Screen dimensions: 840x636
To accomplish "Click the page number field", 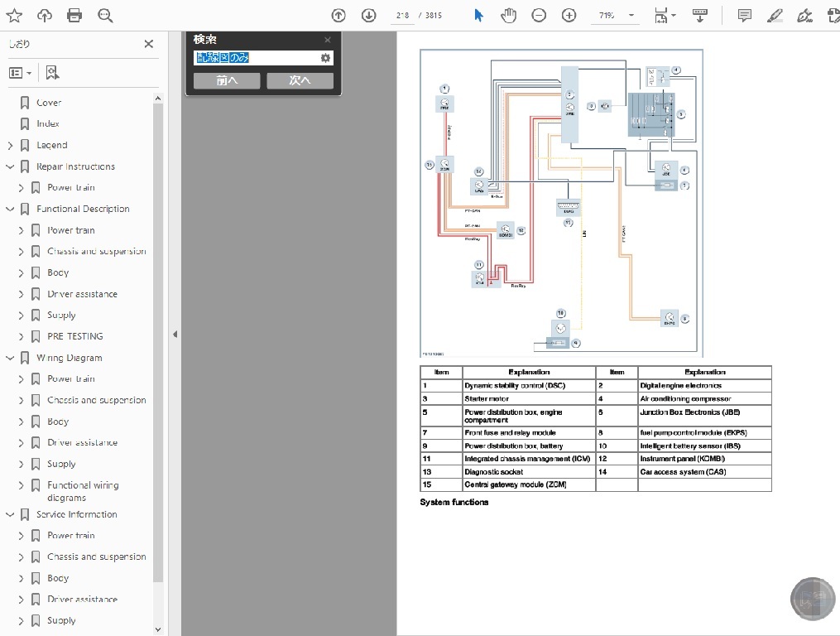I will (403, 16).
